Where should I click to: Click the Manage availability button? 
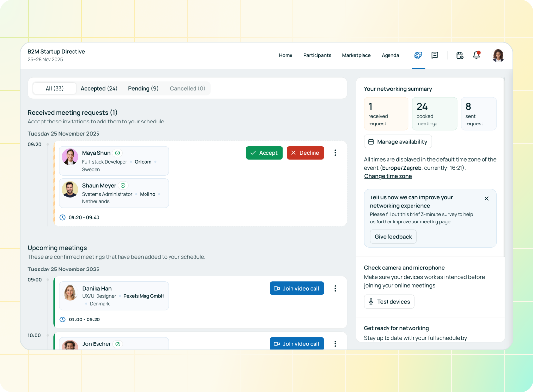click(x=398, y=142)
